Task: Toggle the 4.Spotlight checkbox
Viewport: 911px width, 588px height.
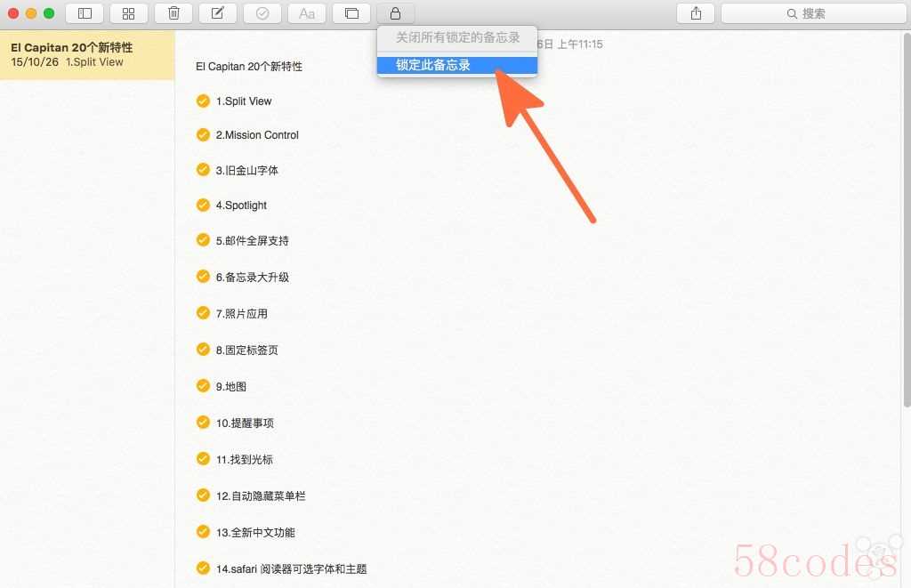Action: click(x=203, y=205)
